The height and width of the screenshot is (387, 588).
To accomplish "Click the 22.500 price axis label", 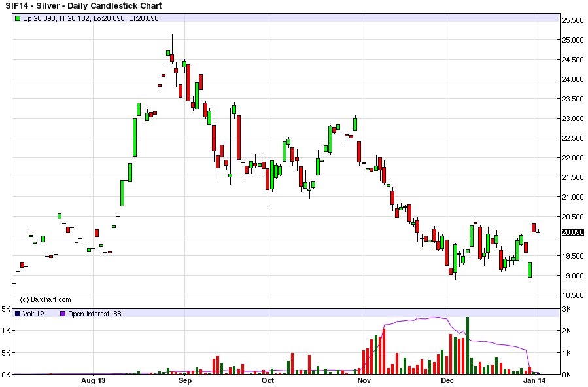I will coord(573,138).
